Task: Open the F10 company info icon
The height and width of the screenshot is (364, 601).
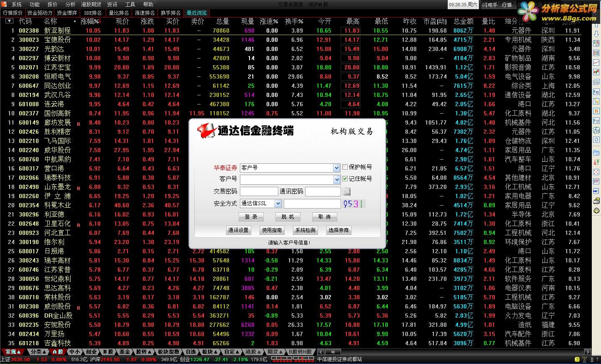Action: pos(596,92)
